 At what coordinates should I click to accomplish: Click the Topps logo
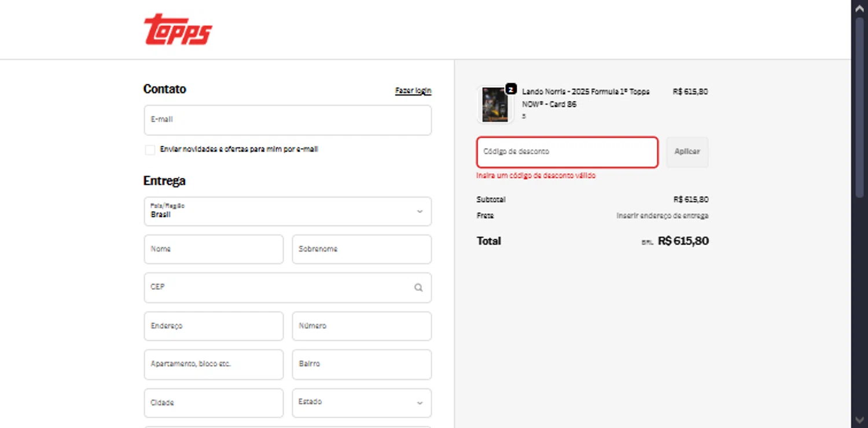(x=178, y=30)
